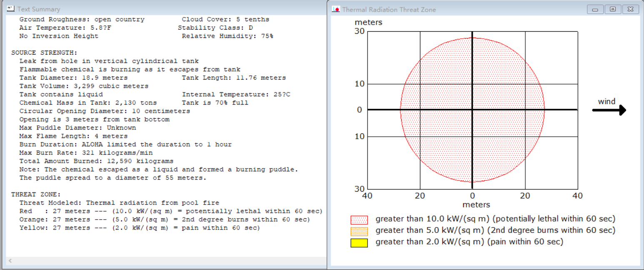The image size is (644, 270).
Task: Click 'Burn Duration: ALOHA limited' line
Action: pyautogui.click(x=125, y=145)
